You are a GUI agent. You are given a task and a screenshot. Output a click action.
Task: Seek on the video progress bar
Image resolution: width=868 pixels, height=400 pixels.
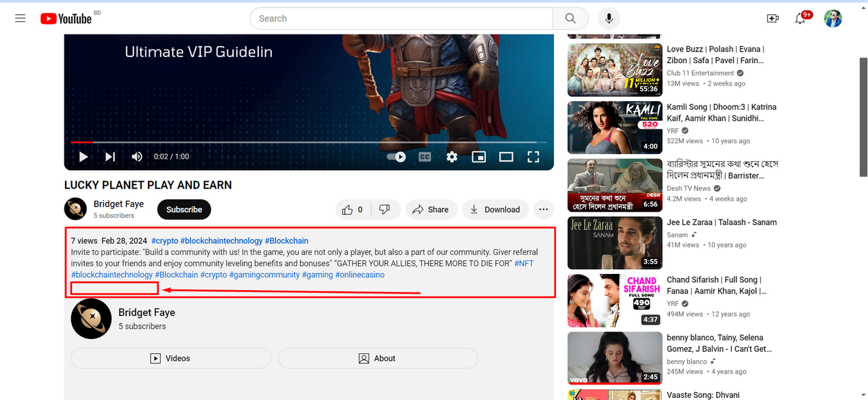(309, 142)
